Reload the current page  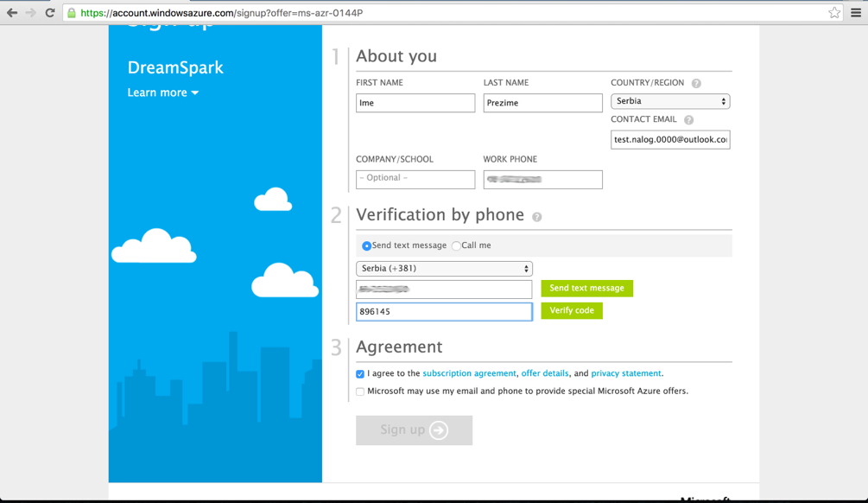pos(51,14)
